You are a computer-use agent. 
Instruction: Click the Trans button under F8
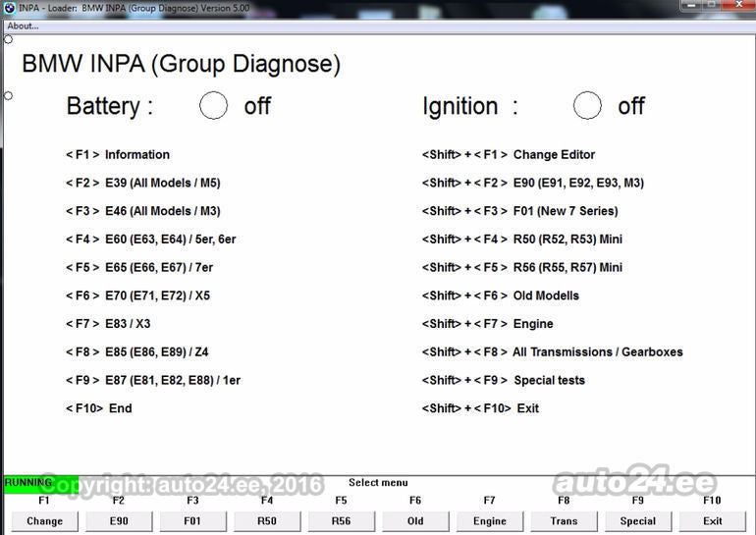[x=565, y=521]
